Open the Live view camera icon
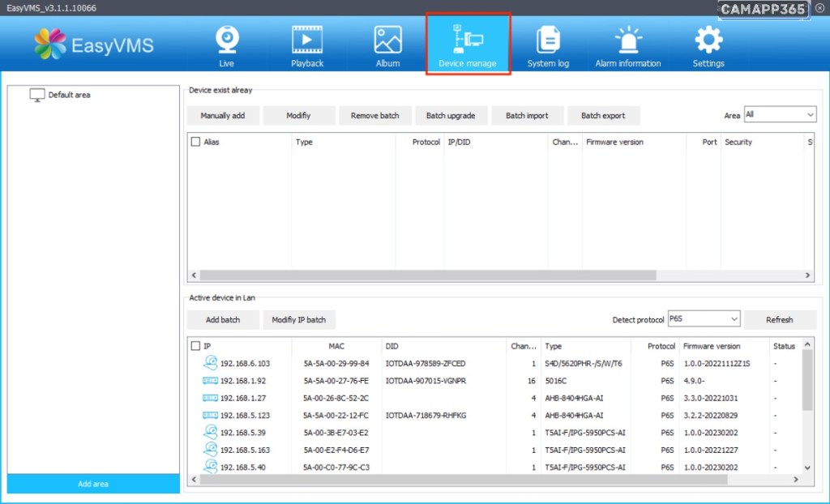The width and height of the screenshot is (830, 504). pos(226,41)
